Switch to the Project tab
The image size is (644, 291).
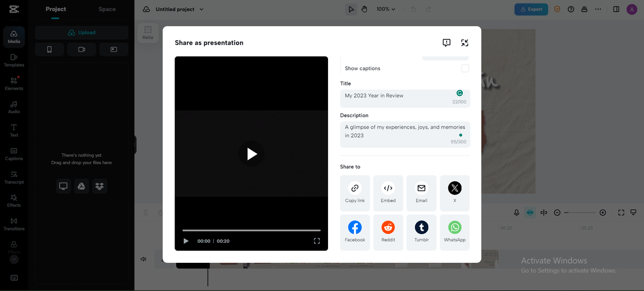(55, 9)
